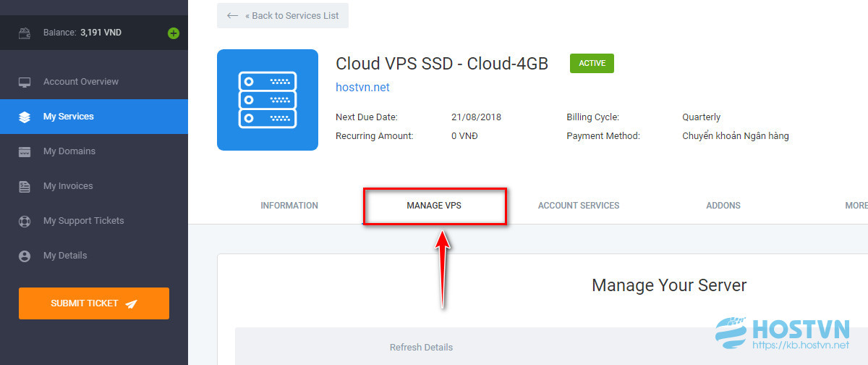This screenshot has height=365, width=868.
Task: Open the hostvn.net domain link
Action: tap(362, 88)
